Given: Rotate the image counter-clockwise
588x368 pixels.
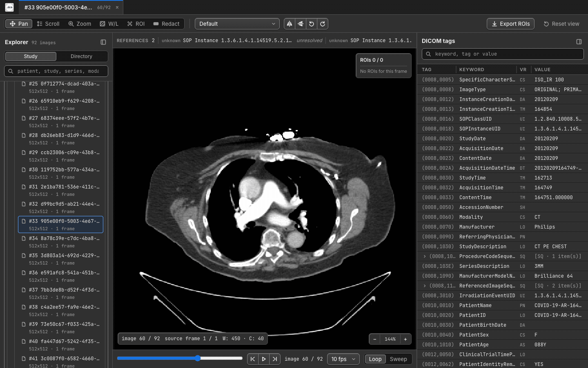Looking at the screenshot, I should pos(312,24).
